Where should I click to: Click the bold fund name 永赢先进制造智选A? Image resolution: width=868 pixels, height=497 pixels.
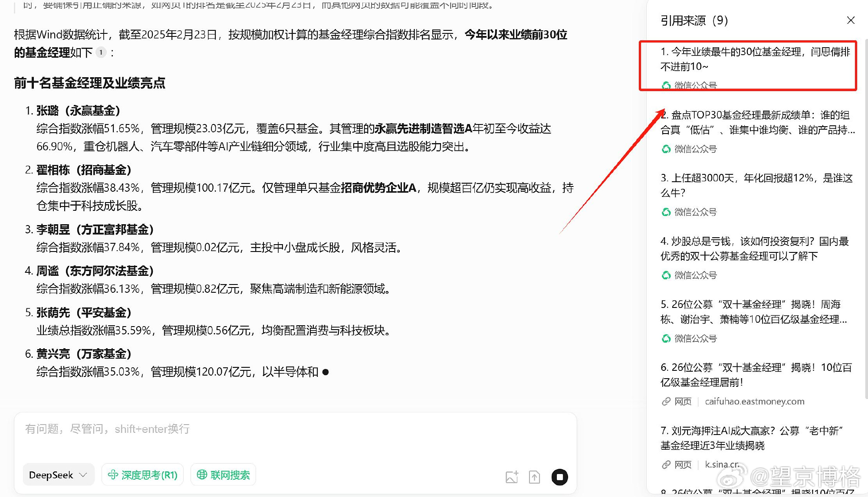[x=424, y=129]
